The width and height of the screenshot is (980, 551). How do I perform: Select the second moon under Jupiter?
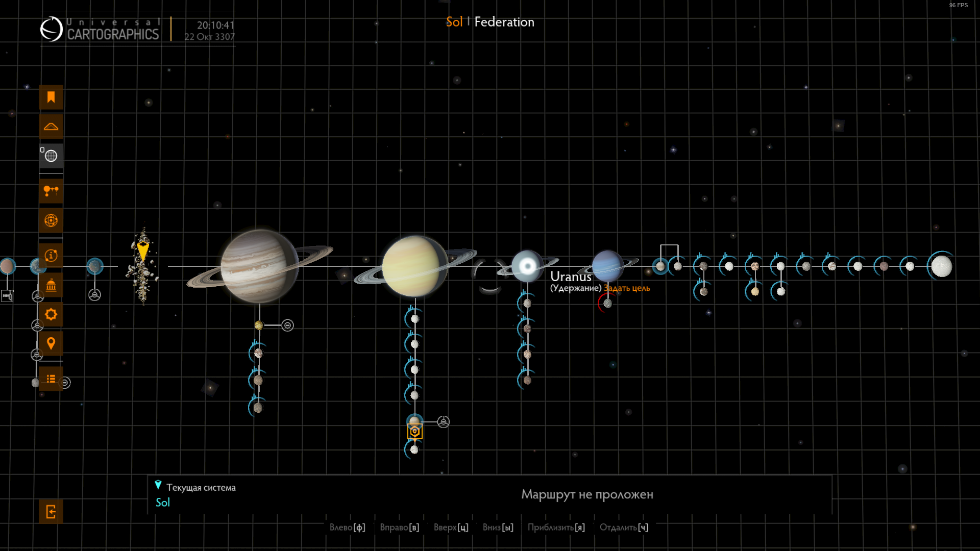[x=258, y=353]
